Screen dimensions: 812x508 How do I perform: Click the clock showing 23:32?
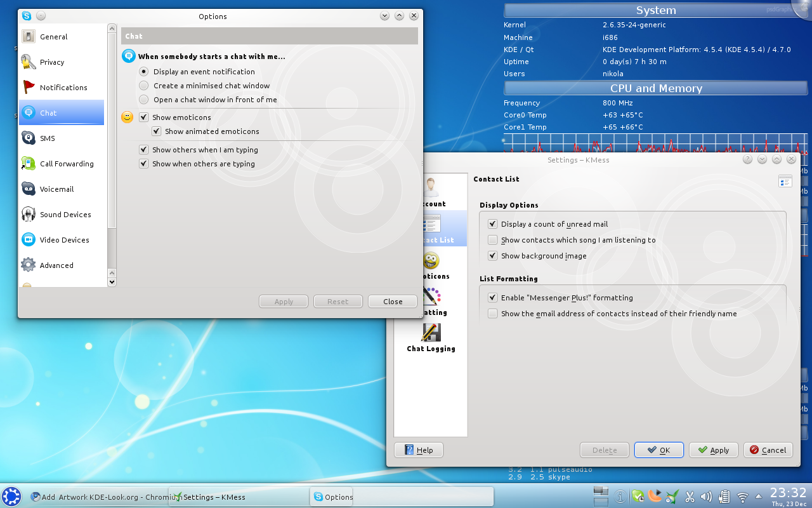[x=788, y=493]
